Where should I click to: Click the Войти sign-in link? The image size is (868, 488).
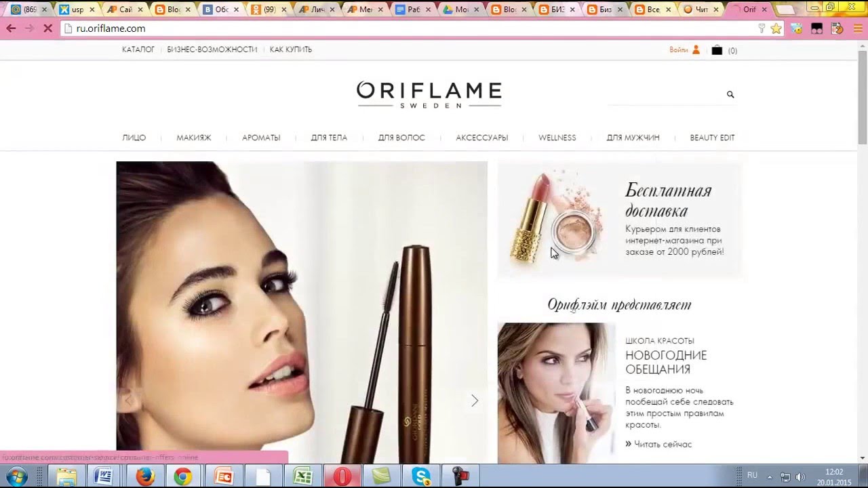click(x=678, y=50)
